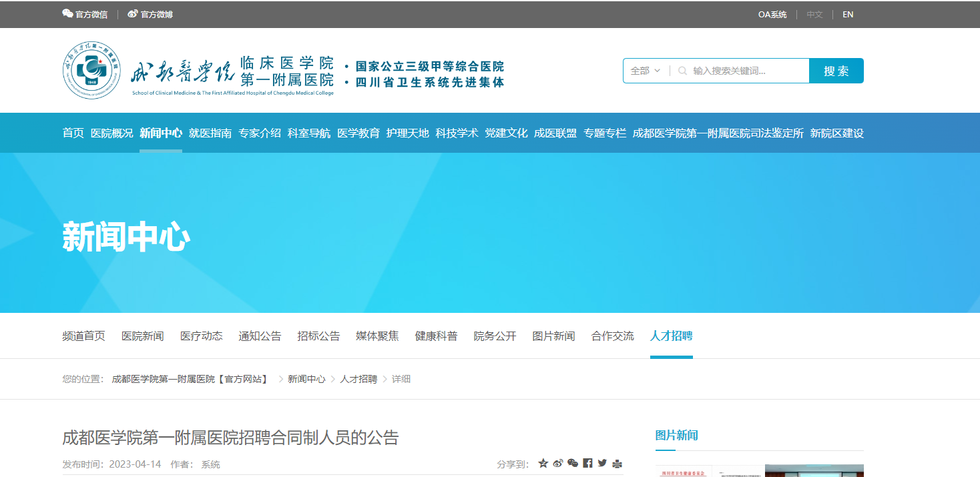980x477 pixels.
Task: Share article to Qzone star icon
Action: click(543, 464)
